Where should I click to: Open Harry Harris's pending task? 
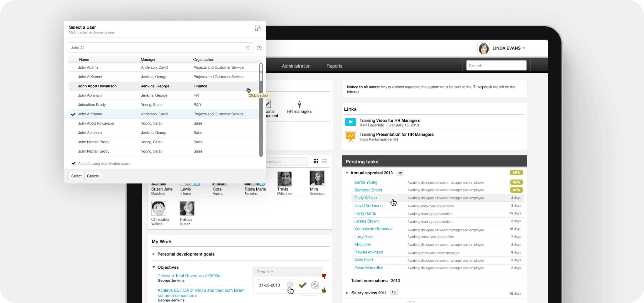click(x=365, y=213)
